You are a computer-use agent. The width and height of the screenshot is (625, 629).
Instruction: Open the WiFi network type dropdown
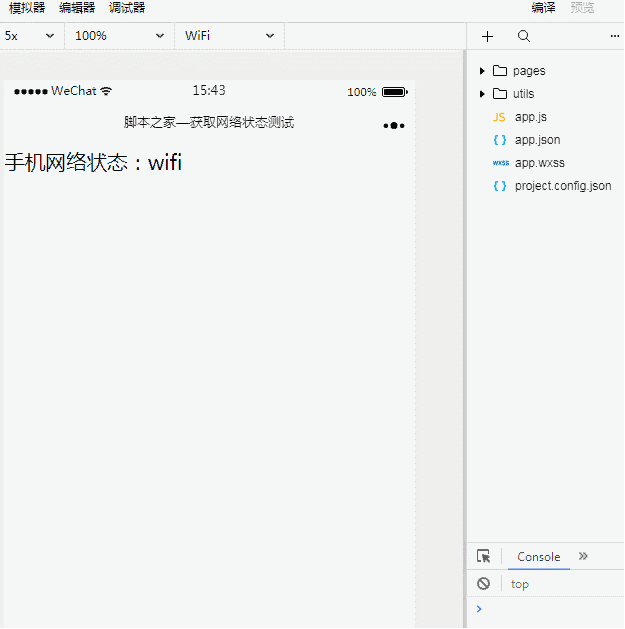[229, 36]
